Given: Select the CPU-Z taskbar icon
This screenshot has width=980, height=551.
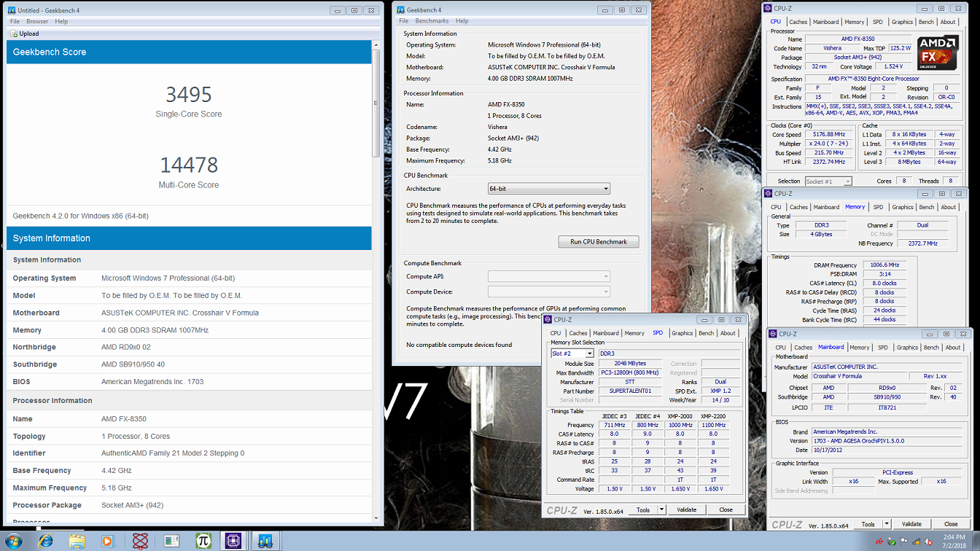Looking at the screenshot, I should (233, 541).
